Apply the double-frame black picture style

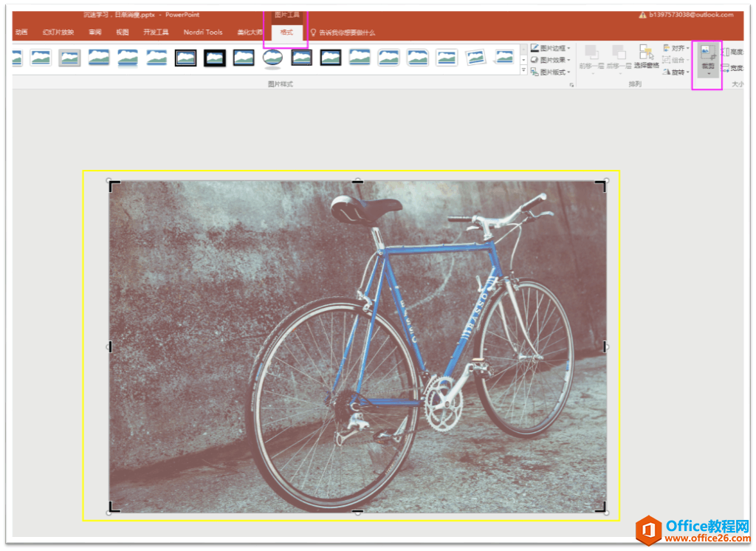coord(186,58)
